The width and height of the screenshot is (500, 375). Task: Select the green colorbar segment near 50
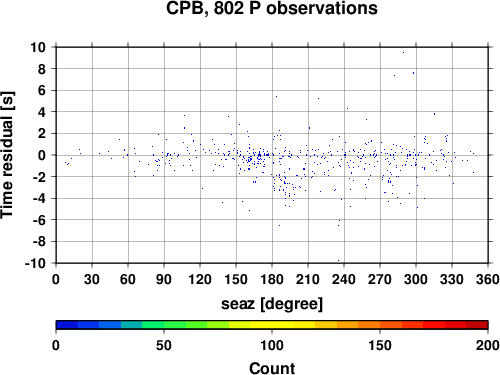point(164,325)
